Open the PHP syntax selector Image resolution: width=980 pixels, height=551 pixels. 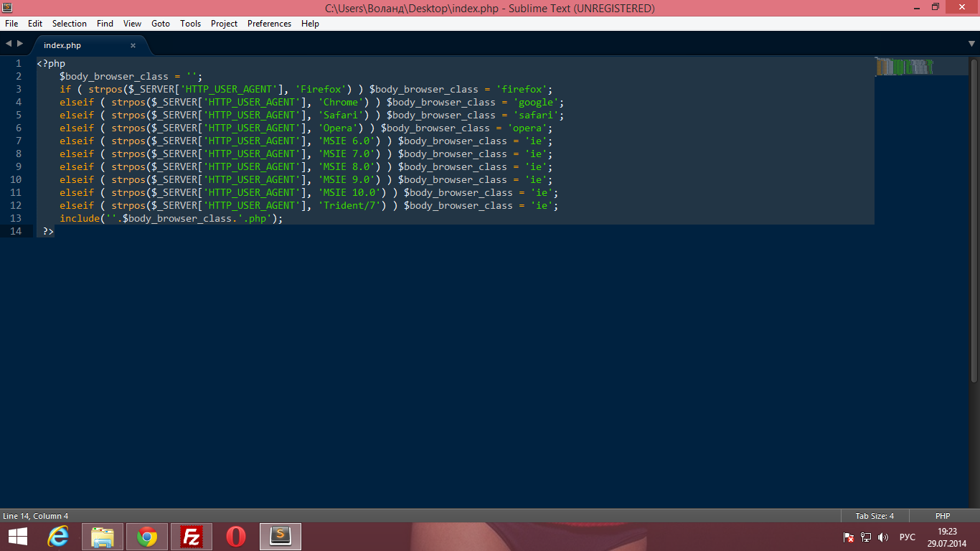pyautogui.click(x=943, y=516)
